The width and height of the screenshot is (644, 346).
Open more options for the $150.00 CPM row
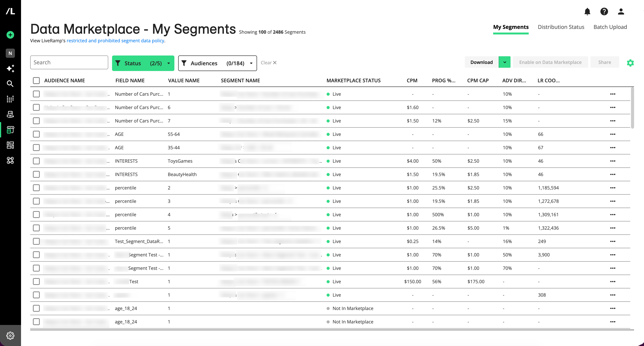613,282
